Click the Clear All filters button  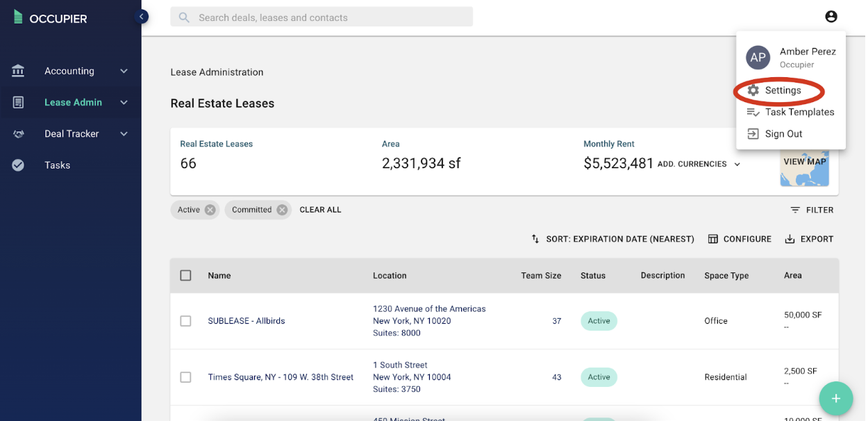coord(320,210)
